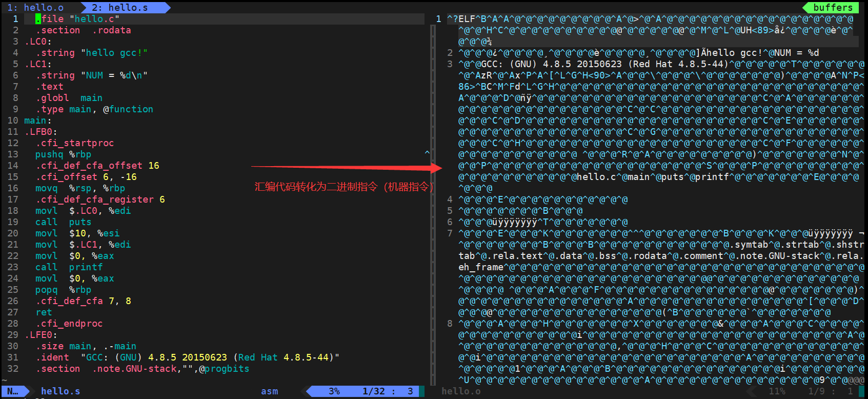Click the call puts instruction

tap(63, 222)
